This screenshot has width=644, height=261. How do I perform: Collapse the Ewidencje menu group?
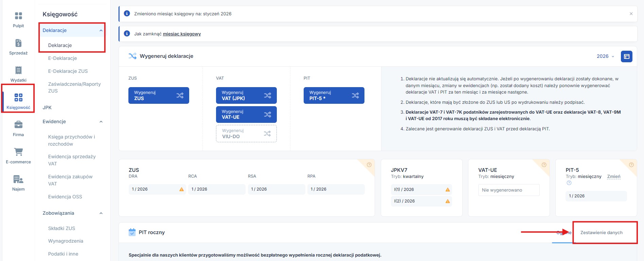pos(101,122)
